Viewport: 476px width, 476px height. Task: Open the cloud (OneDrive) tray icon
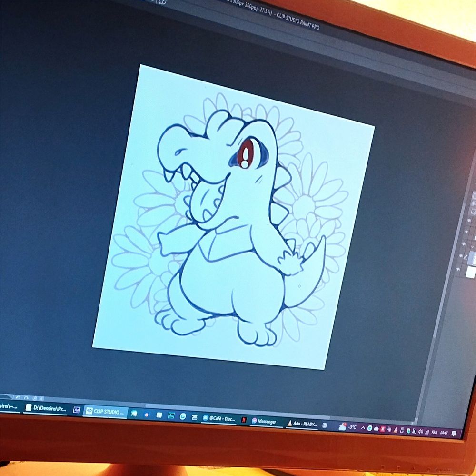pyautogui.click(x=377, y=428)
